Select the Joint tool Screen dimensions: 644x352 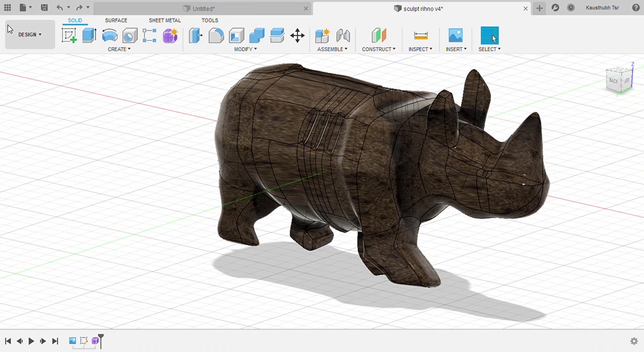tap(343, 36)
